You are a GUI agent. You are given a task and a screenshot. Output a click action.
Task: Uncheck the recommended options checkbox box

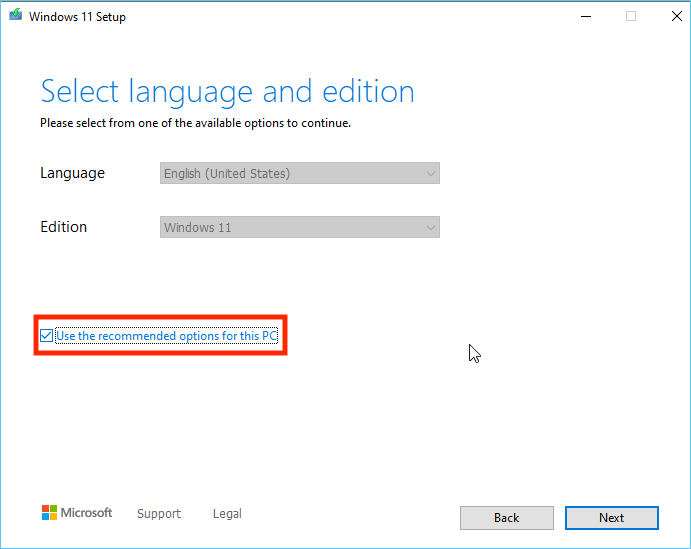(46, 336)
